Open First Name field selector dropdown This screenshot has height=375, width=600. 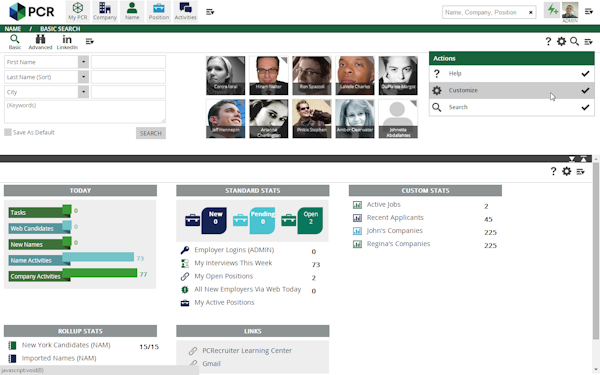[x=83, y=62]
